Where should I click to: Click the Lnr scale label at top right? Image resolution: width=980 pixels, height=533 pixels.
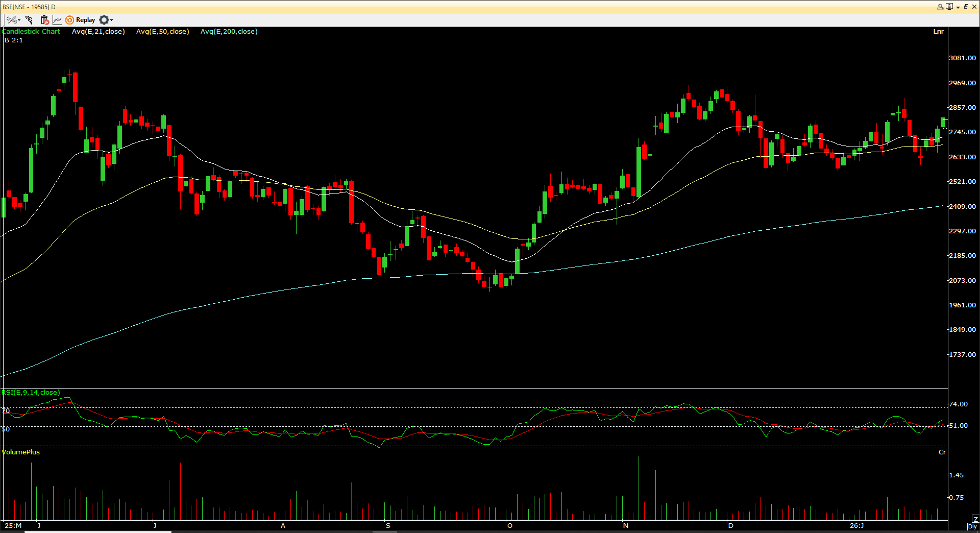939,31
